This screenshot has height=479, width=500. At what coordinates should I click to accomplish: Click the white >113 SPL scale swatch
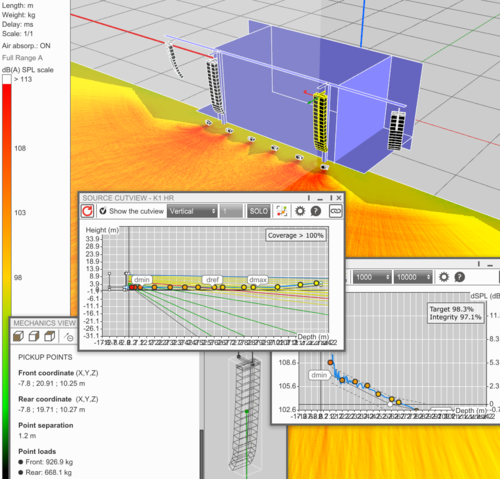(7, 79)
